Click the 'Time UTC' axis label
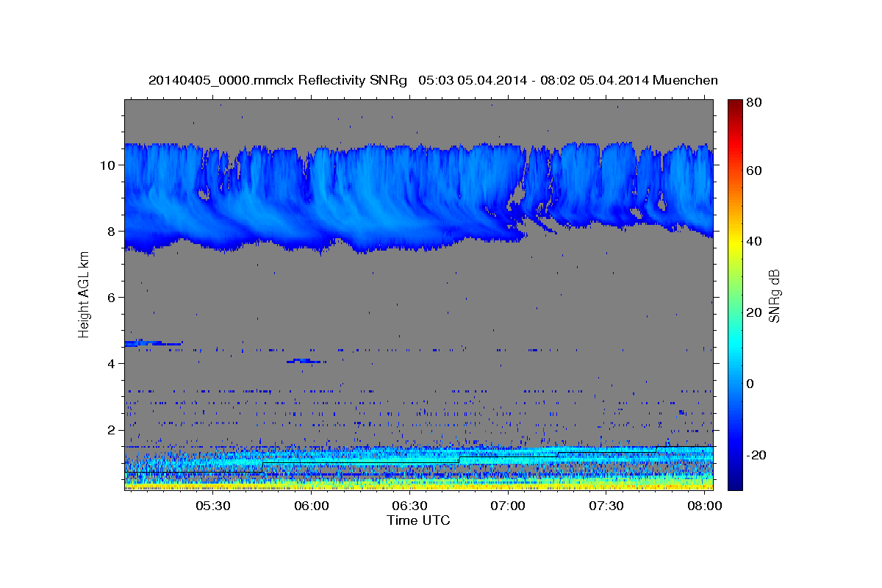This screenshot has width=882, height=588. pos(418,520)
